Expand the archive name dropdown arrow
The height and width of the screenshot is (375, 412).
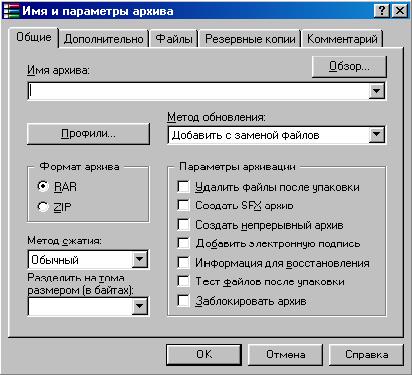pyautogui.click(x=377, y=91)
